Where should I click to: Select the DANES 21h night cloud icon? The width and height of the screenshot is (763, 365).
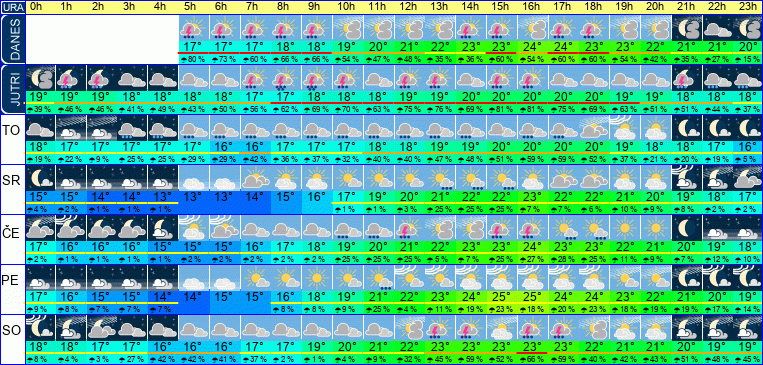(687, 27)
